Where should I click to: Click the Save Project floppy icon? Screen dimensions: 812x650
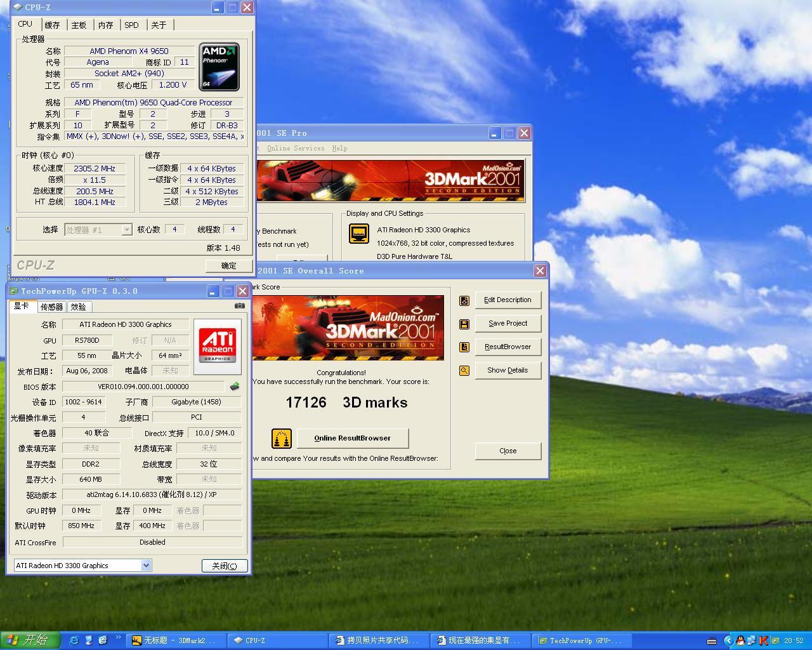click(x=464, y=324)
